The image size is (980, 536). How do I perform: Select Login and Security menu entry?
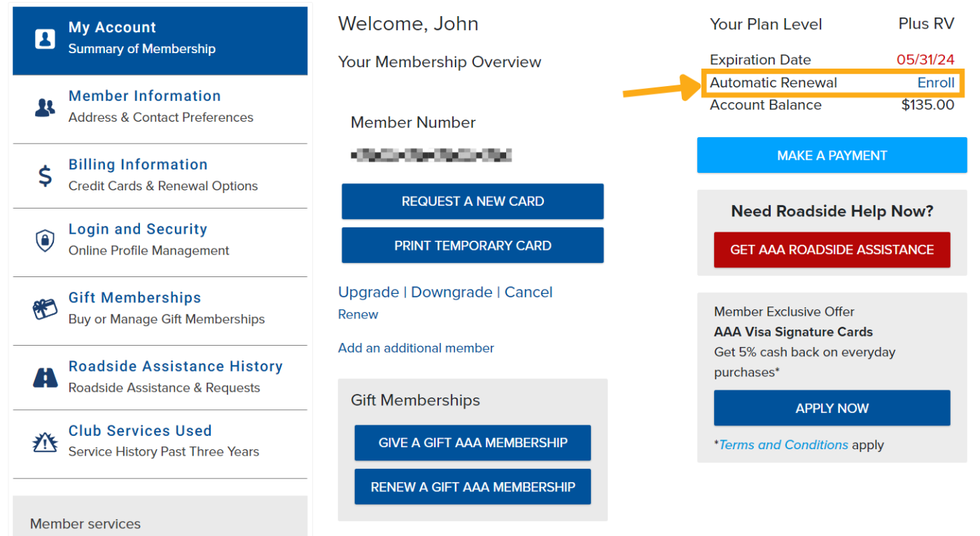point(160,242)
